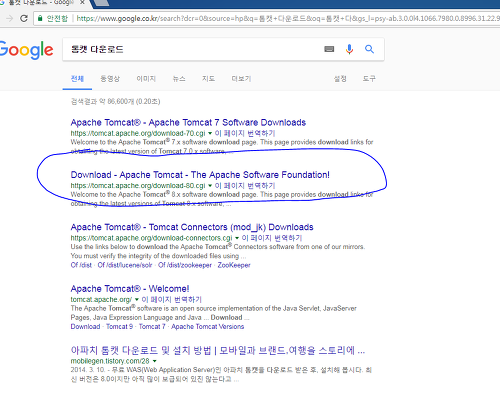
Task: Click the magnifier search button
Action: point(369,49)
